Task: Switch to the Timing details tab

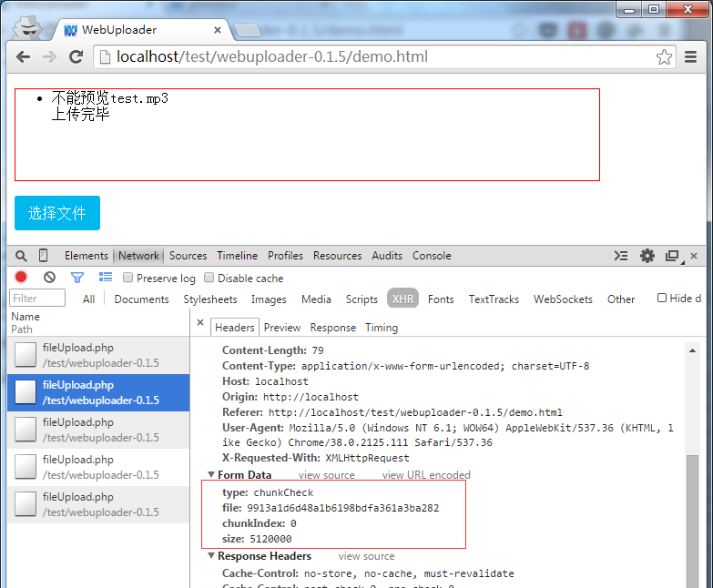Action: click(382, 327)
